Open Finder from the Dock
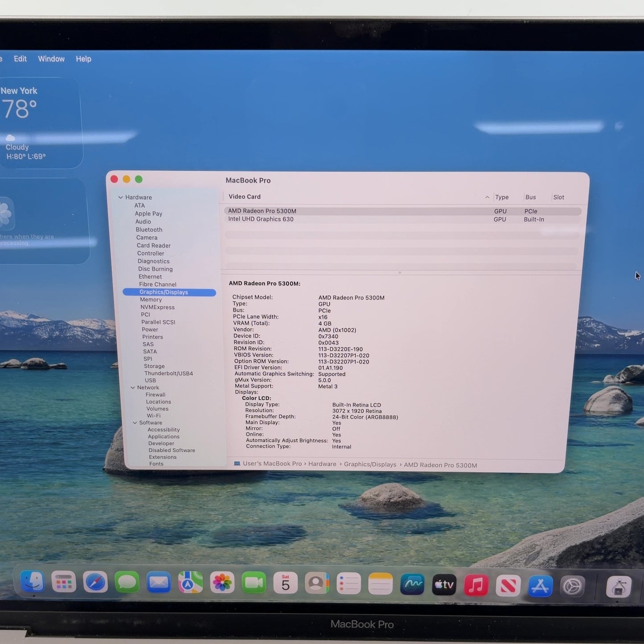Viewport: 644px width, 644px height. 33,582
